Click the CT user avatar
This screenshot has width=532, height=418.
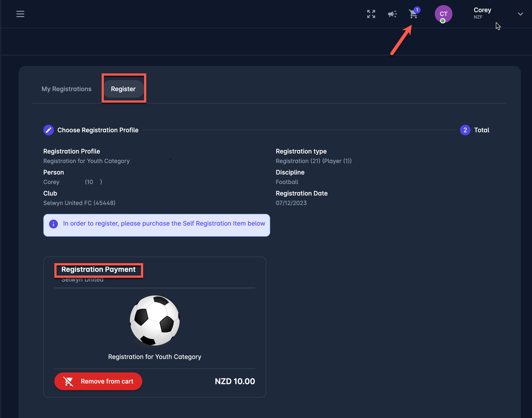tap(443, 14)
